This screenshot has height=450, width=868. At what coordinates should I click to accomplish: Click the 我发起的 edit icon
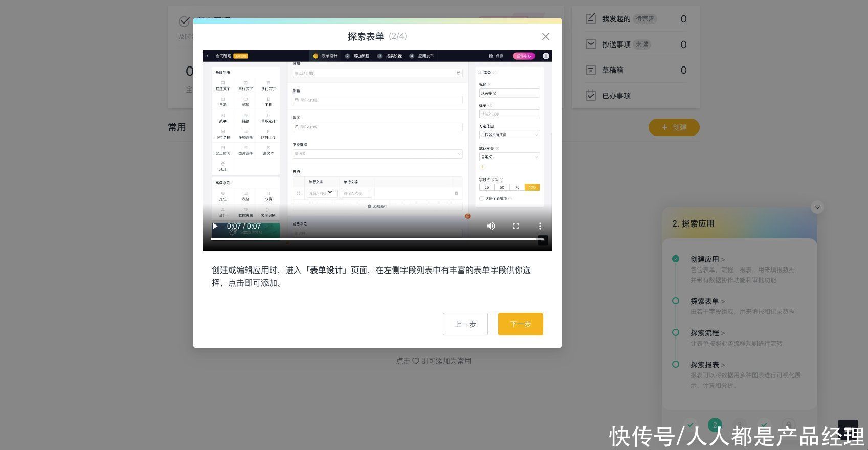point(591,19)
